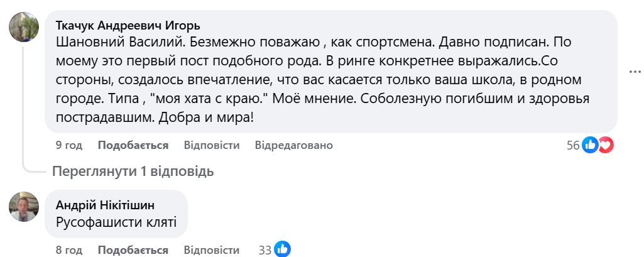The width and height of the screenshot is (644, 257).
Task: Open the "Відредаговано" edit history link
Action: click(293, 145)
